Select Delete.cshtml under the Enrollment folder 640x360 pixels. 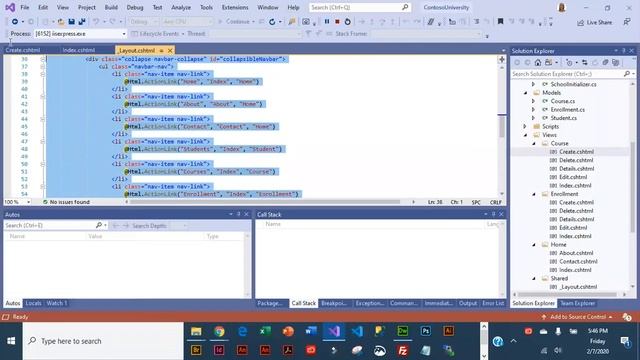(576, 211)
